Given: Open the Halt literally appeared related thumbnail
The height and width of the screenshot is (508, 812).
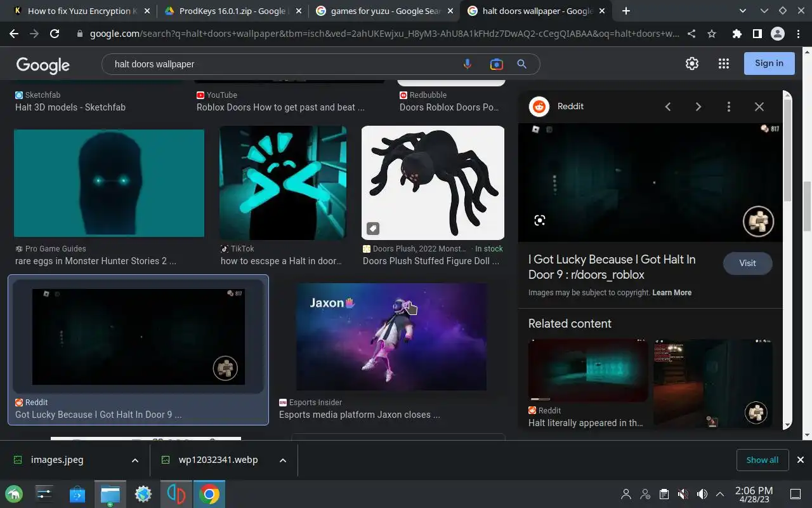Looking at the screenshot, I should (588, 370).
